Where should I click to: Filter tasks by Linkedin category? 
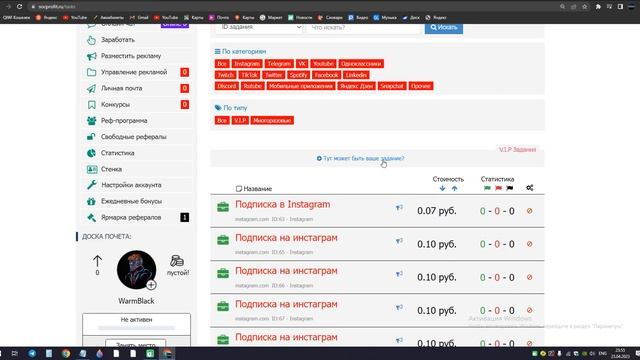(x=356, y=75)
